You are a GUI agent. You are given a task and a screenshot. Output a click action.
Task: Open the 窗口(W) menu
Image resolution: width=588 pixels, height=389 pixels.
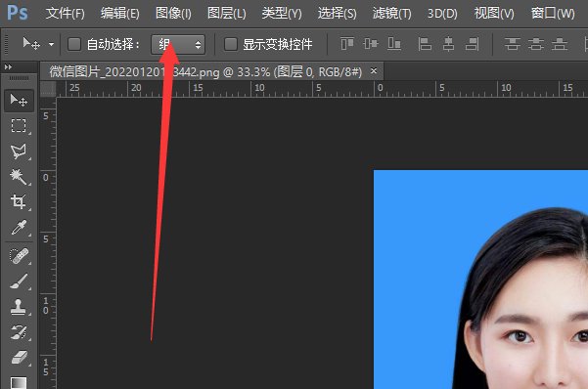pos(553,14)
